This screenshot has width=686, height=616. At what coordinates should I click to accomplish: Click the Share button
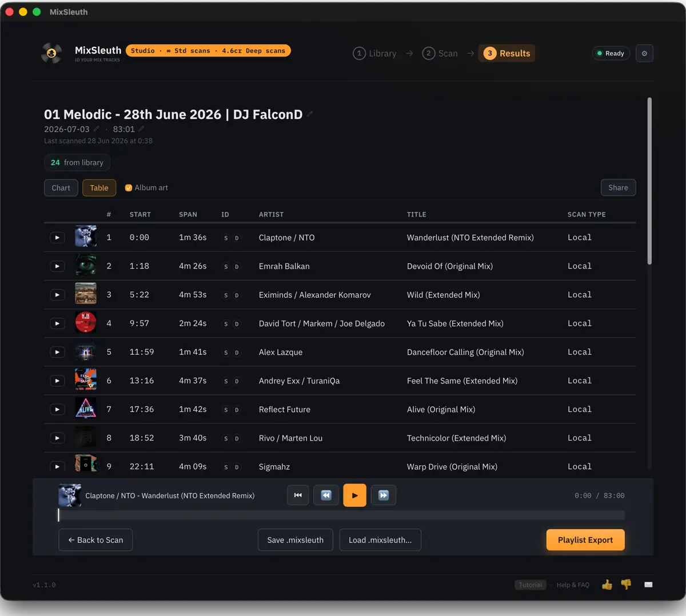coord(618,187)
